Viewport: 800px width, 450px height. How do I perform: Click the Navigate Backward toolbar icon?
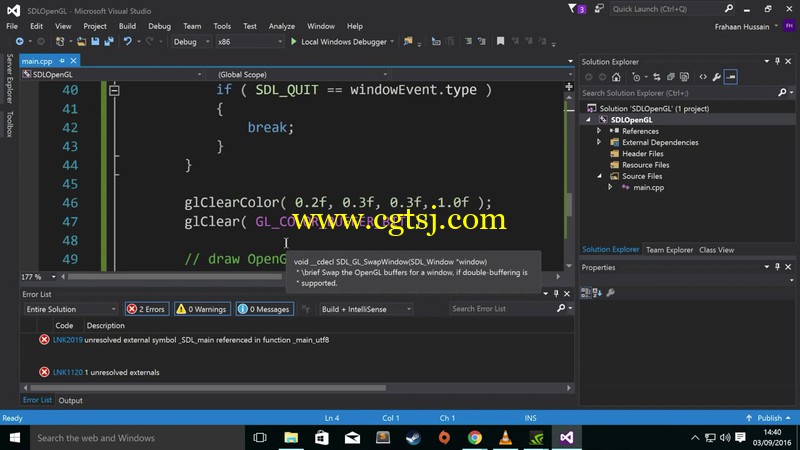19,41
